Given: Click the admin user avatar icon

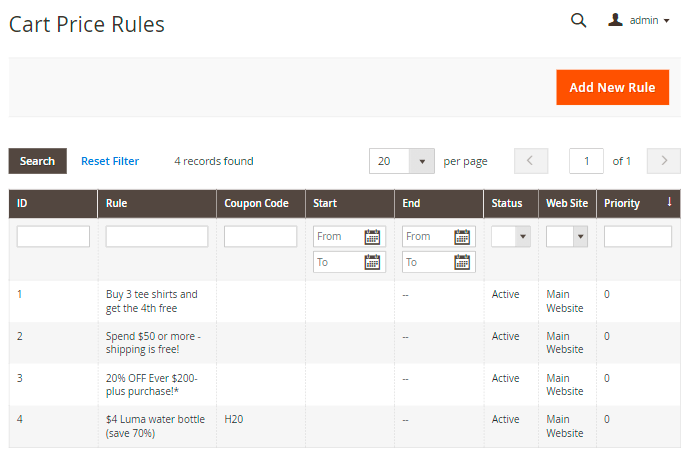Looking at the screenshot, I should [615, 20].
